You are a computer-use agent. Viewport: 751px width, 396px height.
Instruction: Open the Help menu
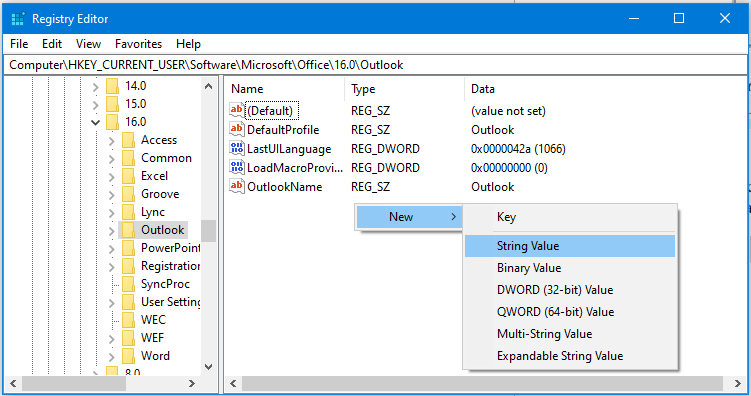[x=188, y=44]
